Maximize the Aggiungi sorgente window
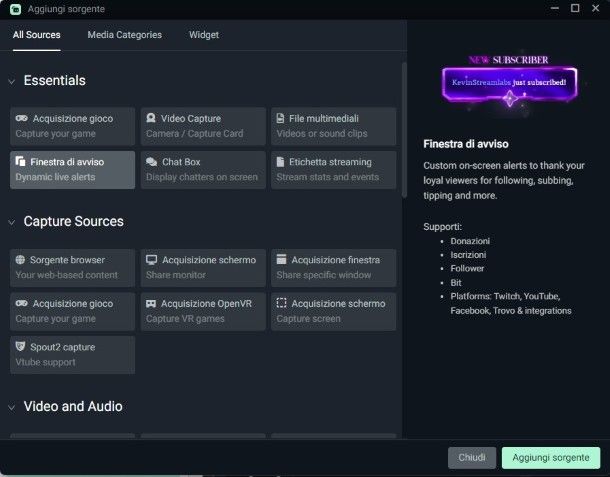Screen dimensions: 610x477 575,8
